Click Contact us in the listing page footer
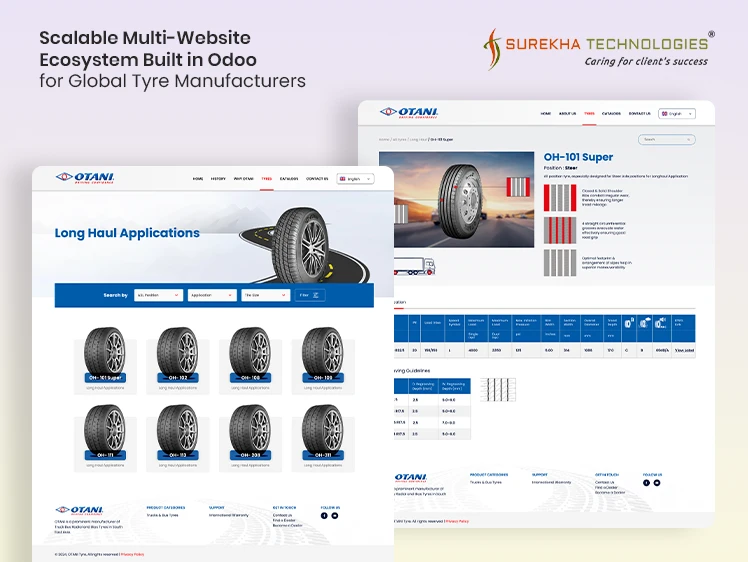The width and height of the screenshot is (748, 562). [282, 515]
